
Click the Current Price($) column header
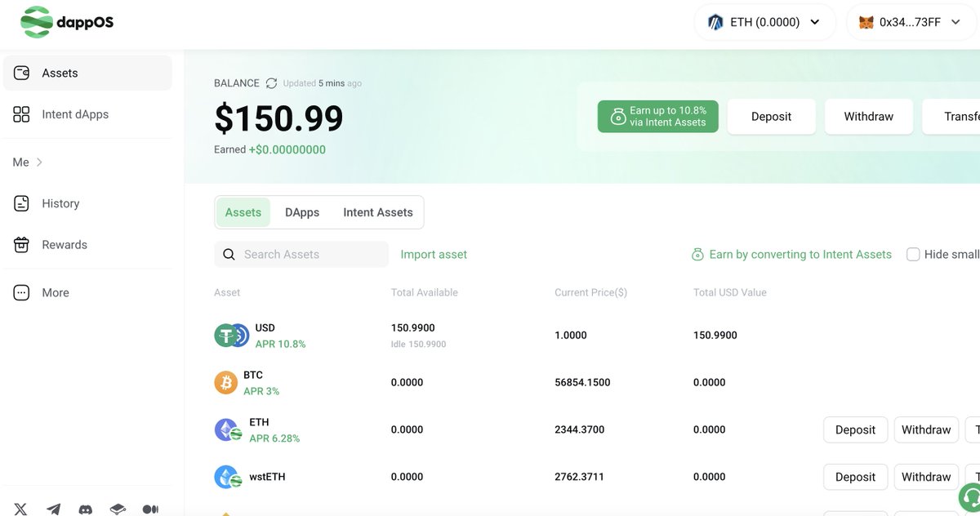[590, 292]
